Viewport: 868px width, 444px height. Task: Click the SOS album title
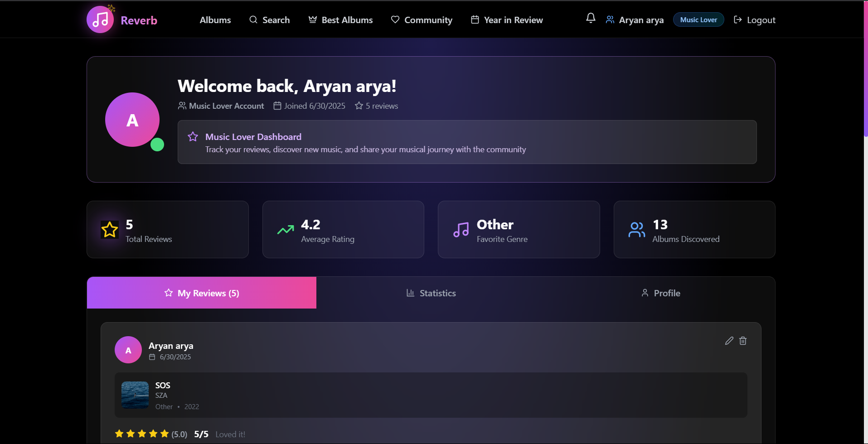pyautogui.click(x=163, y=385)
